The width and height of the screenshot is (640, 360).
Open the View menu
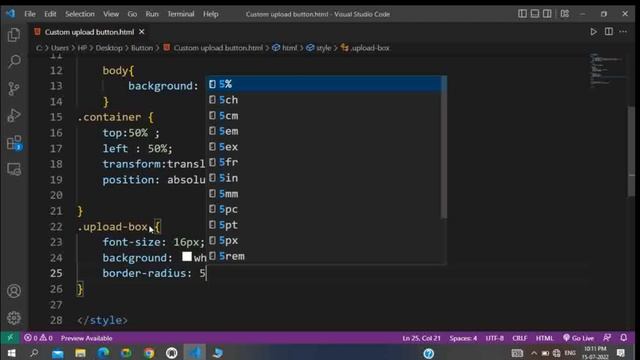point(111,14)
